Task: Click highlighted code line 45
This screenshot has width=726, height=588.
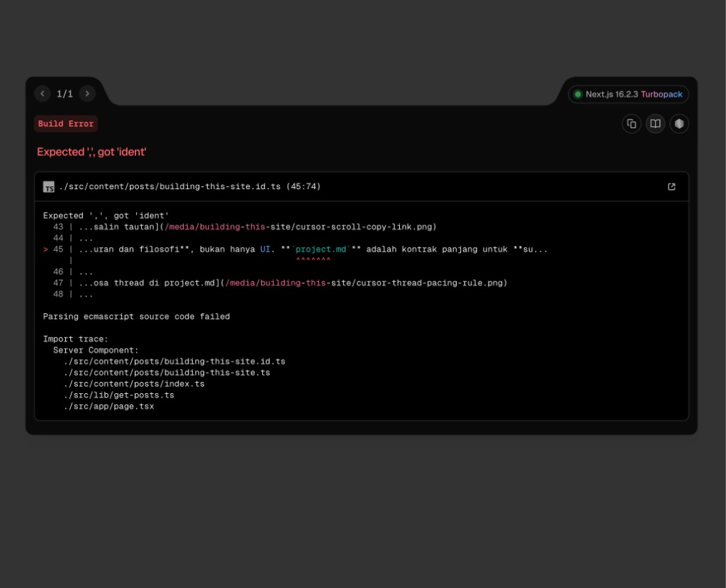Action: pos(312,249)
